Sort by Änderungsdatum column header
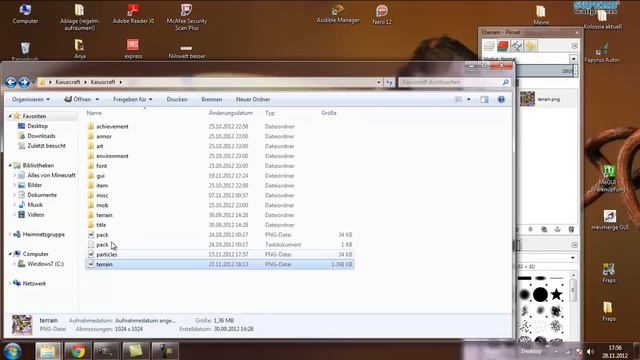Viewport: 640px width, 360px height. (231, 113)
